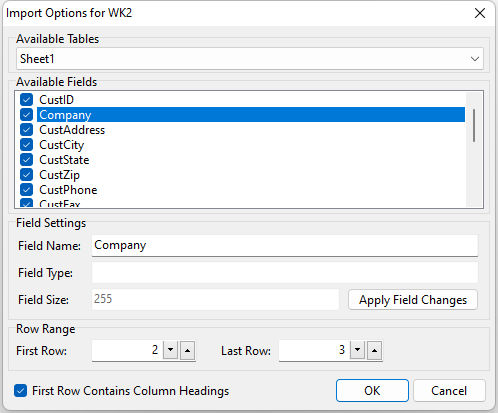This screenshot has height=413, width=498.
Task: Click the Field Type box
Action: tap(285, 272)
